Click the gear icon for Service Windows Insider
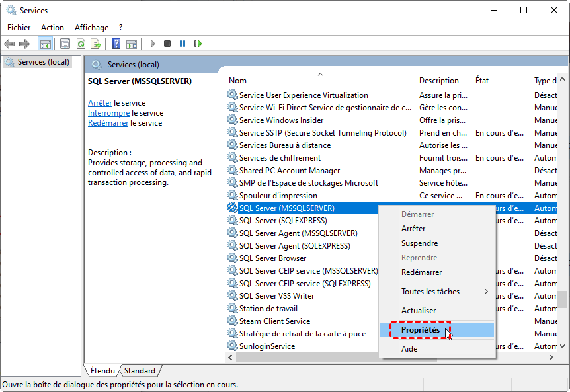Image resolution: width=570 pixels, height=392 pixels. tap(232, 120)
